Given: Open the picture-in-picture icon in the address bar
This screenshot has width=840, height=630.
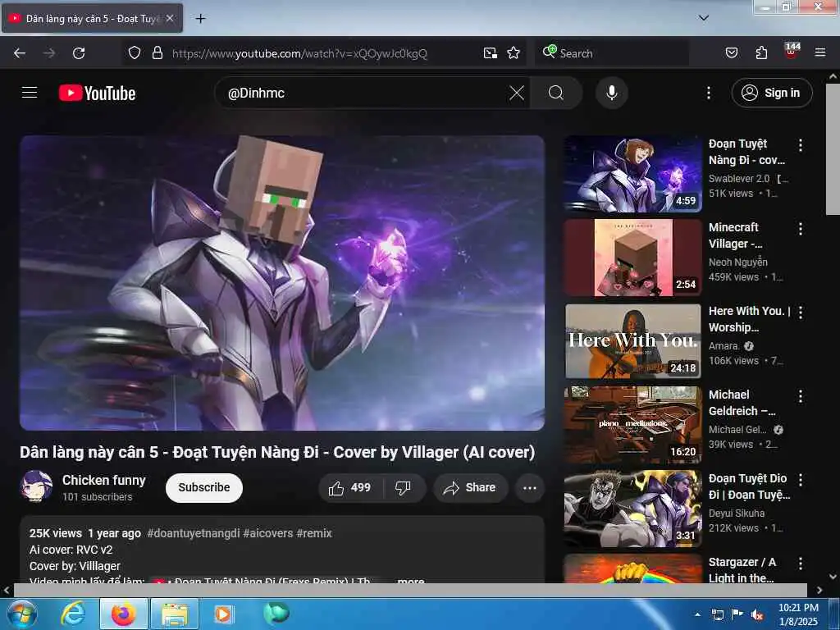Looking at the screenshot, I should [491, 53].
